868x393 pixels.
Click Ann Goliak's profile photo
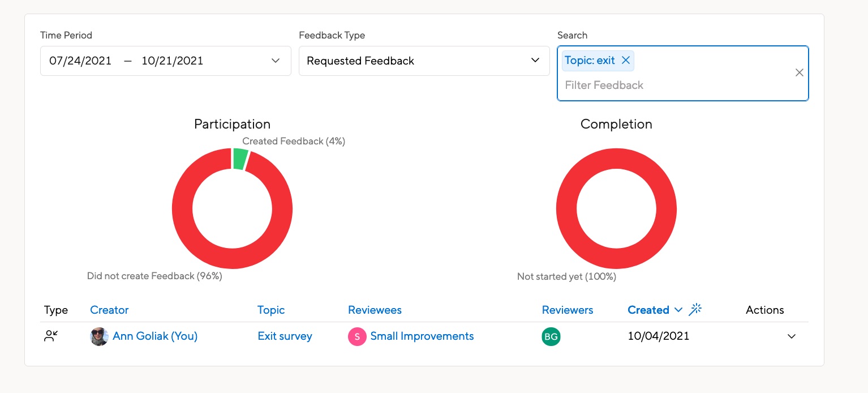99,336
